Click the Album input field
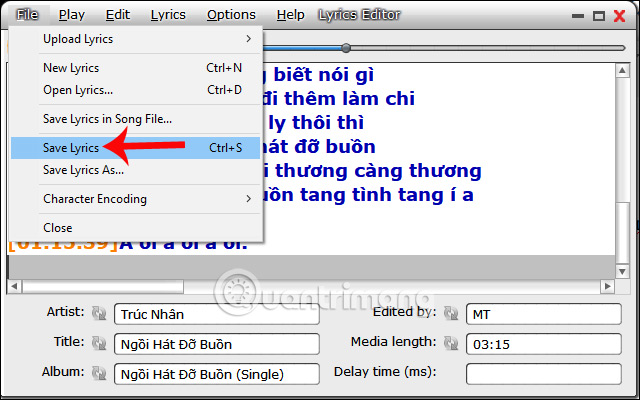 pyautogui.click(x=217, y=374)
